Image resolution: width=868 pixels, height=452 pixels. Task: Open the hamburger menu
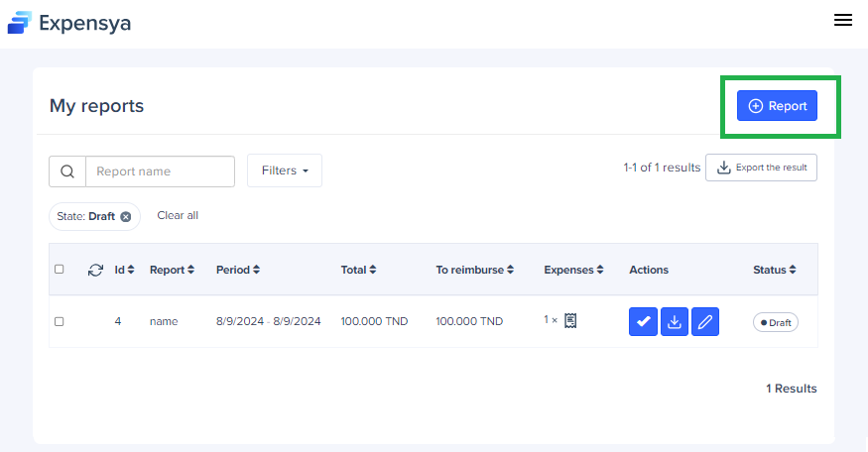coord(843,20)
